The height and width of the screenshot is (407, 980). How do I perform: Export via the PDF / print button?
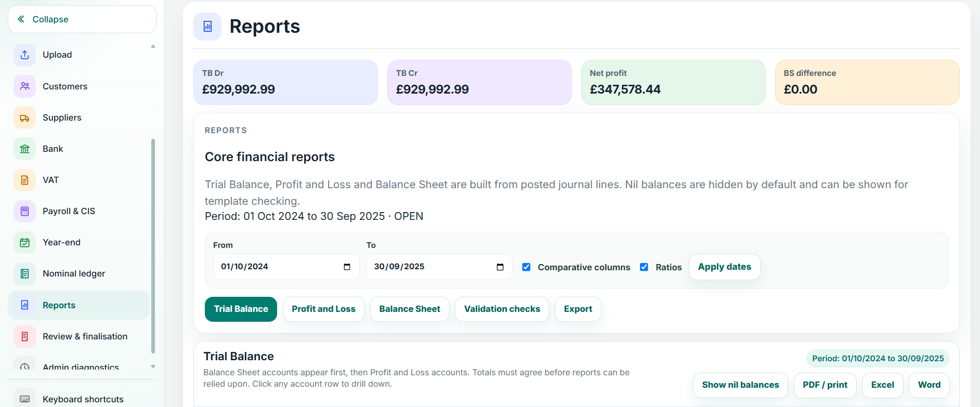[x=825, y=385]
